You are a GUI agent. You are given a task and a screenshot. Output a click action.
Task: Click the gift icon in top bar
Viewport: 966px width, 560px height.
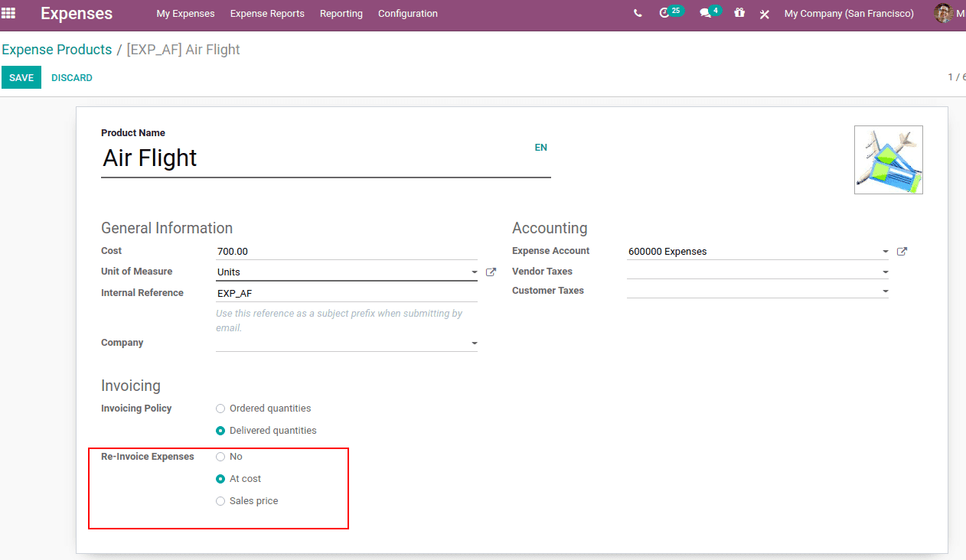tap(739, 13)
